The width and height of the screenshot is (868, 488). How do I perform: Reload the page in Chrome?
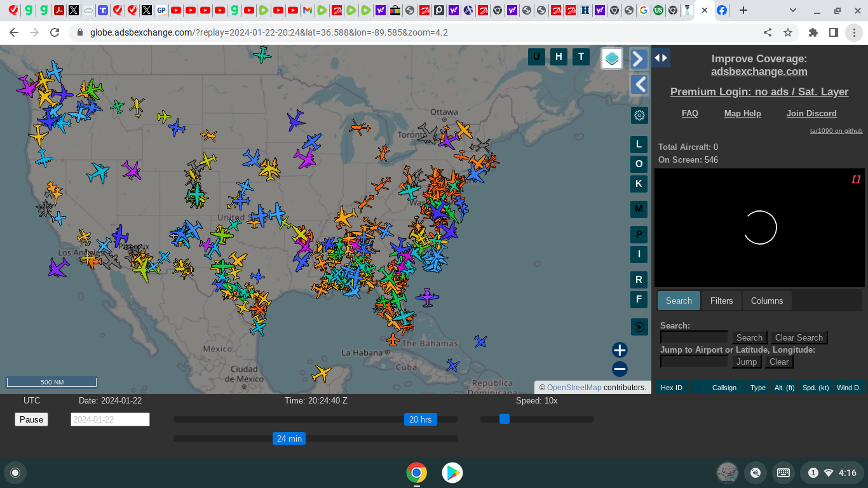(x=55, y=32)
